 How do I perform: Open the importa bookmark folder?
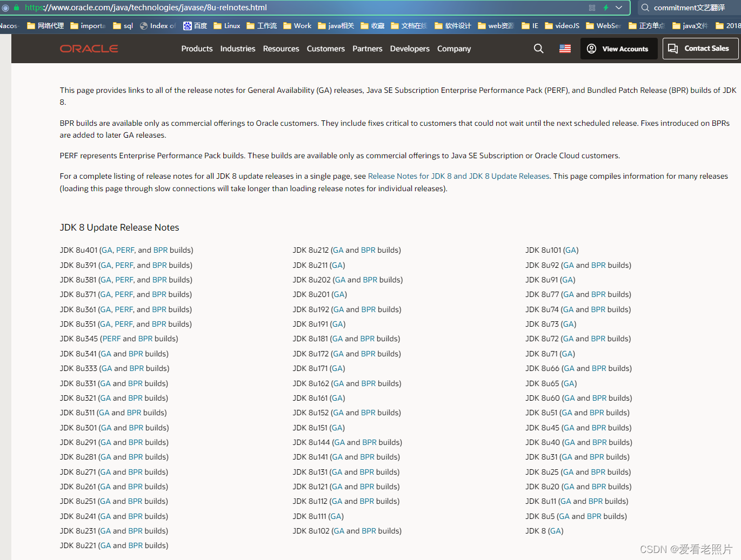(x=88, y=25)
